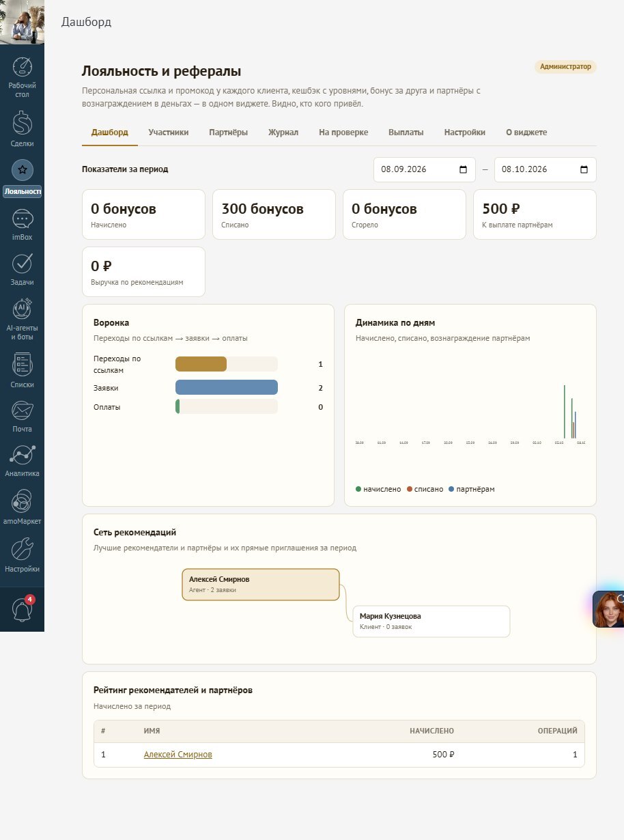This screenshot has height=840, width=624.
Task: Switch to the Партнёры tab
Action: coord(229,132)
